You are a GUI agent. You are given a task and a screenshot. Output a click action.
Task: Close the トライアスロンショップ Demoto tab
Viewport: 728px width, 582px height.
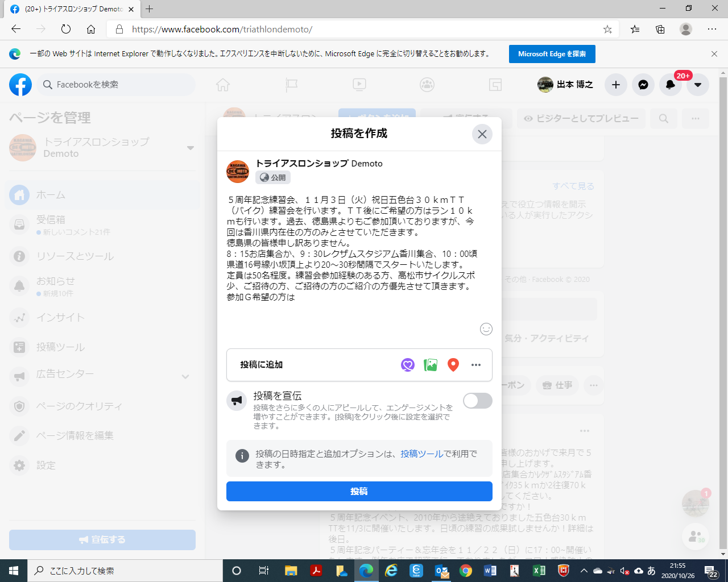(131, 9)
